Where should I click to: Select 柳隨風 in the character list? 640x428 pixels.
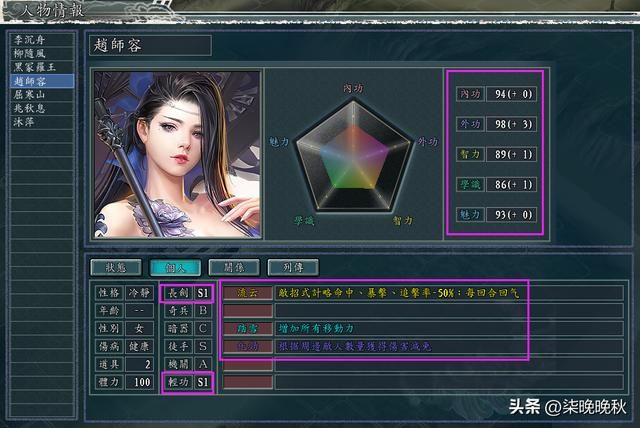coord(42,53)
